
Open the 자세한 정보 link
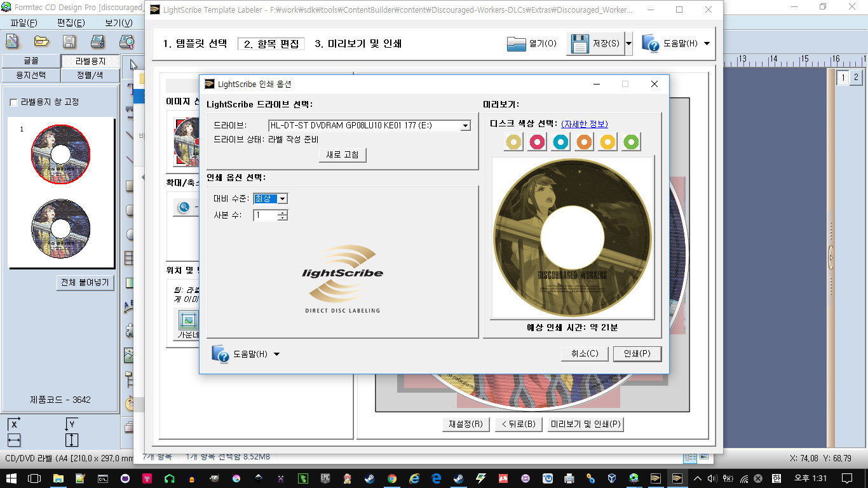tap(585, 124)
